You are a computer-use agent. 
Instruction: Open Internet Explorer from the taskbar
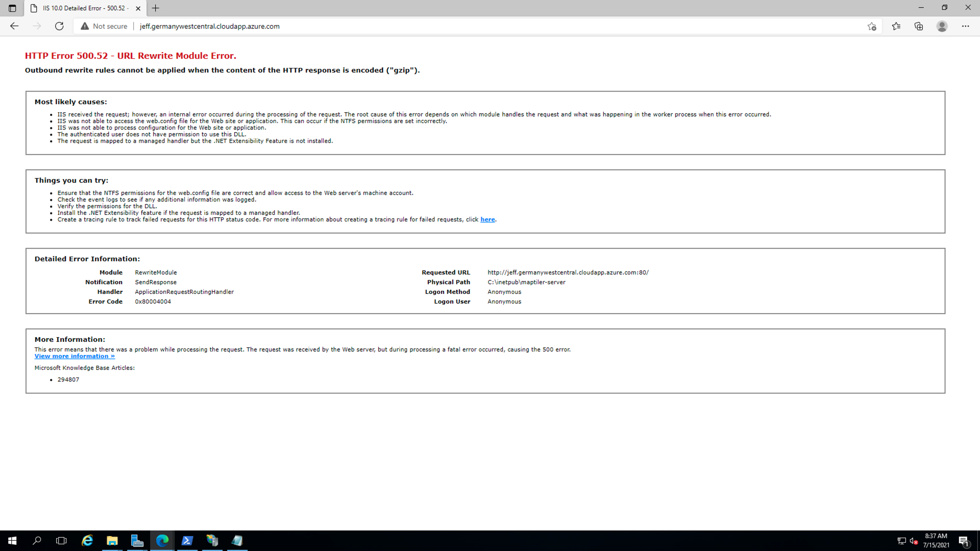click(x=87, y=540)
